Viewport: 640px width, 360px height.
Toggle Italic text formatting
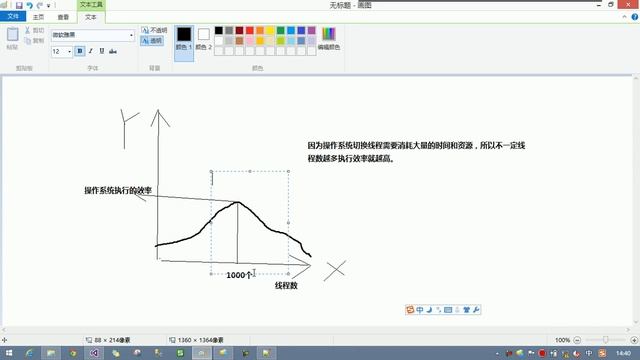(x=91, y=51)
